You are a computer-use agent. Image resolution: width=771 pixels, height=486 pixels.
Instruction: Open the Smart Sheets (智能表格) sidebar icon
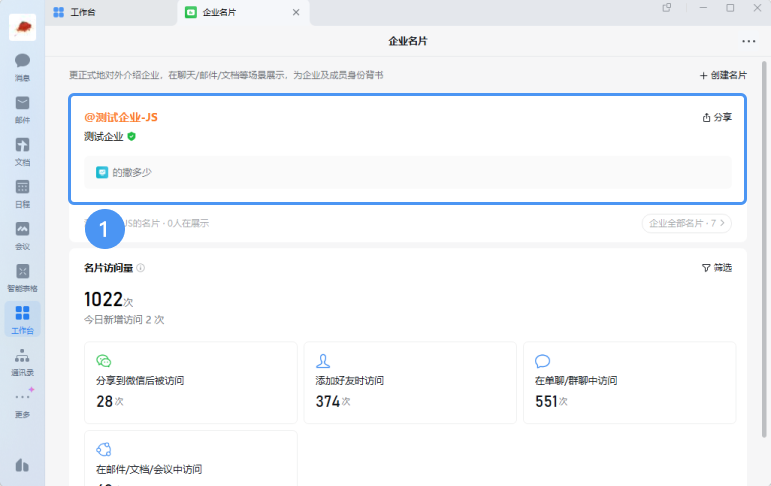click(22, 277)
